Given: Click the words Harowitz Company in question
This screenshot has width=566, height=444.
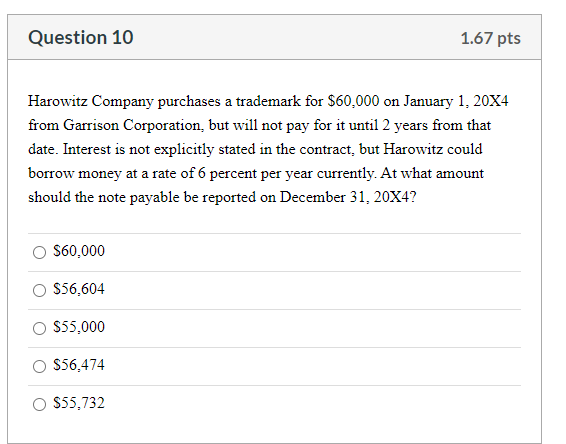Looking at the screenshot, I should (91, 102).
